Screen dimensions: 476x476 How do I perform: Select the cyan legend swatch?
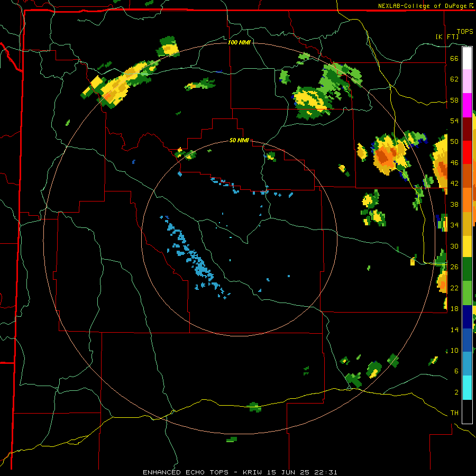point(467,387)
